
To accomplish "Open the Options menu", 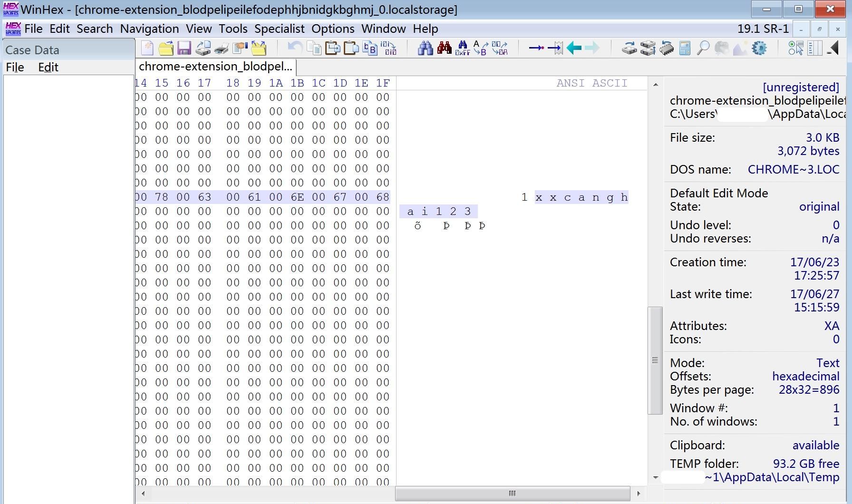I will pyautogui.click(x=333, y=29).
